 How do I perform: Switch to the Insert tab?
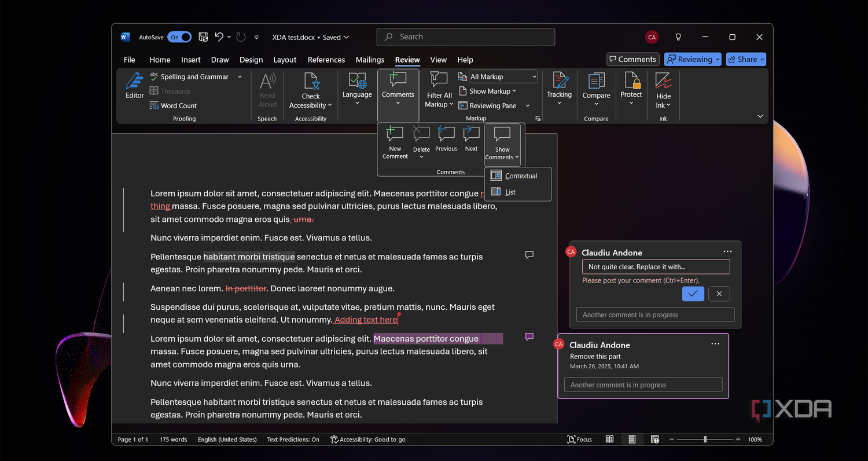click(190, 60)
